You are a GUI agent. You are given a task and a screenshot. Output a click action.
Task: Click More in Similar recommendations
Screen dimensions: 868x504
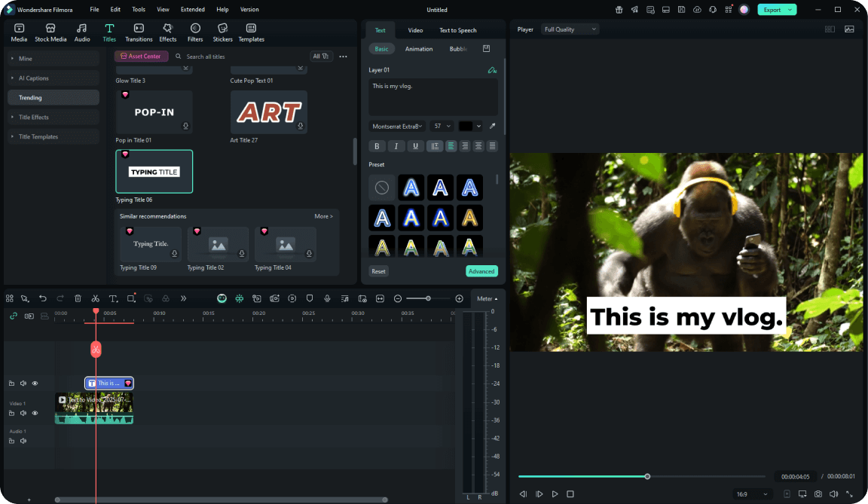(x=324, y=216)
